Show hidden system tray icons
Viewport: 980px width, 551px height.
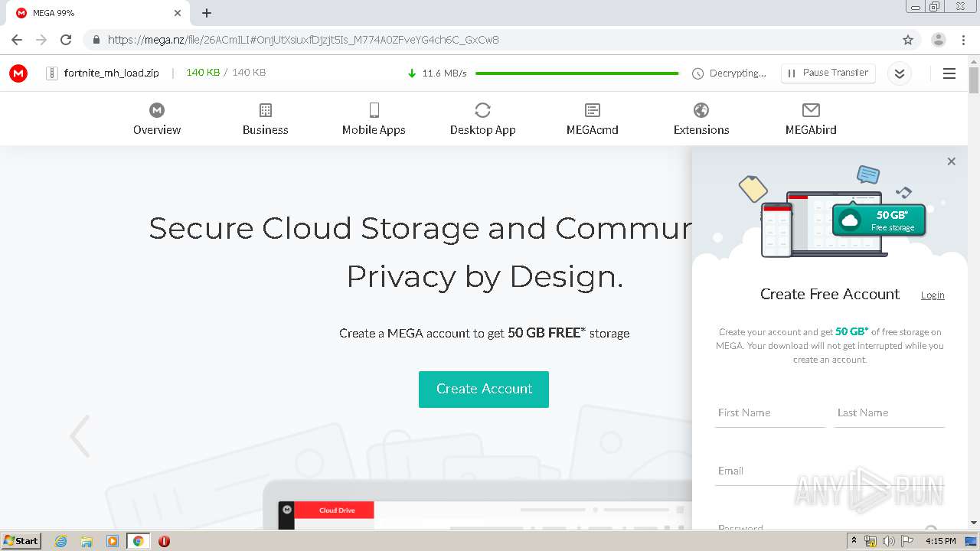854,541
